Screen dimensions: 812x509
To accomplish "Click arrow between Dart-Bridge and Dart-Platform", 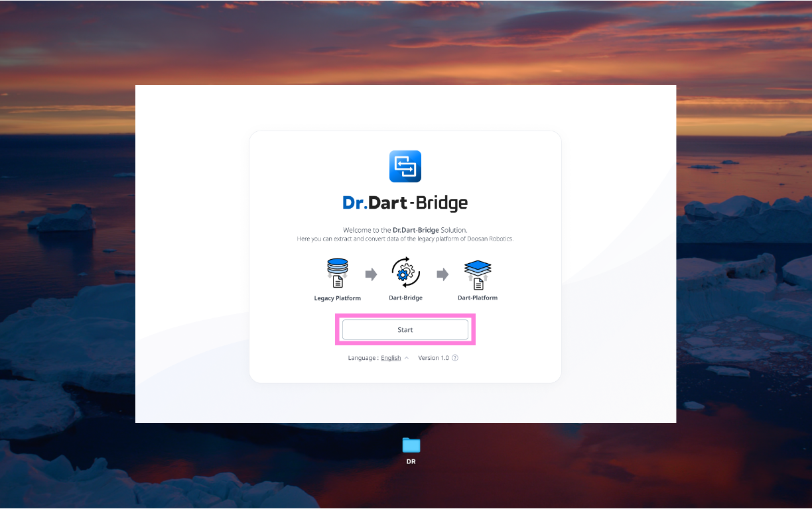I will 442,274.
